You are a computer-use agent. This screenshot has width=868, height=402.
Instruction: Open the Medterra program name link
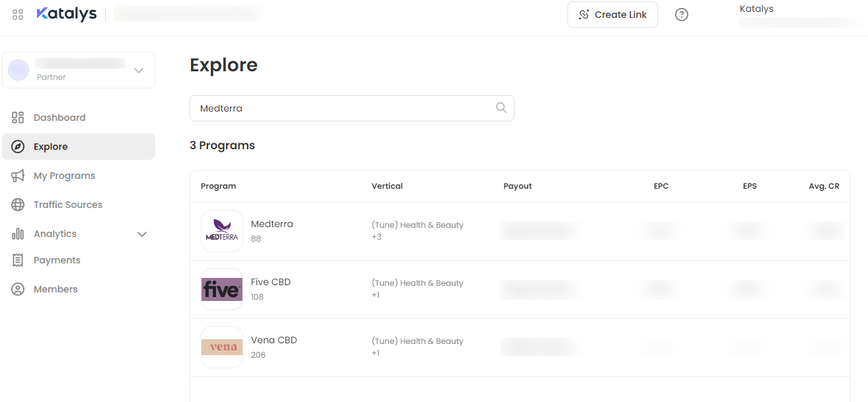point(272,224)
